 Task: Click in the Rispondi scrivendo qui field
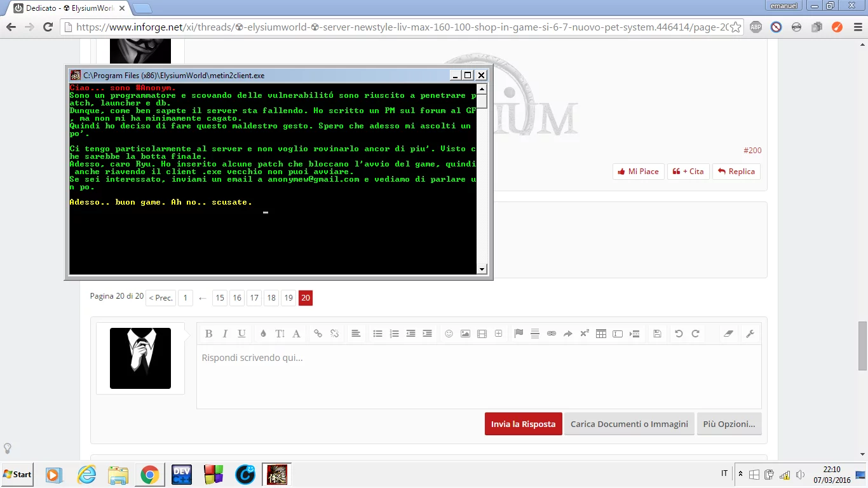pos(478,377)
